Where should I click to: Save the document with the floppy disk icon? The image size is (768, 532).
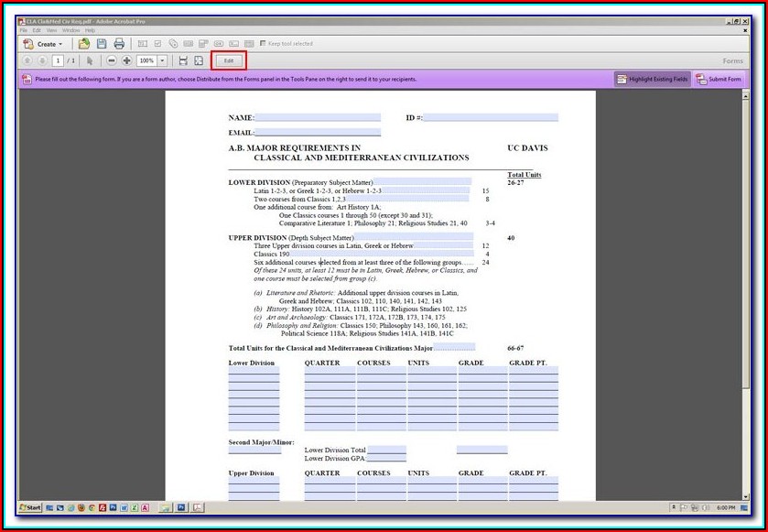(x=101, y=44)
